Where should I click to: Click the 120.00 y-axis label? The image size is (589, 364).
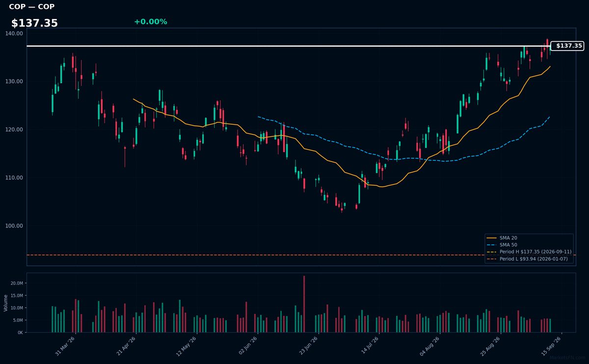pyautogui.click(x=15, y=130)
